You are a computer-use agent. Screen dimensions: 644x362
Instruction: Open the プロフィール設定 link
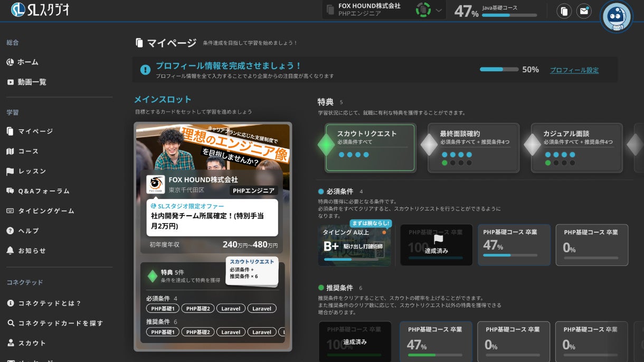pyautogui.click(x=574, y=70)
